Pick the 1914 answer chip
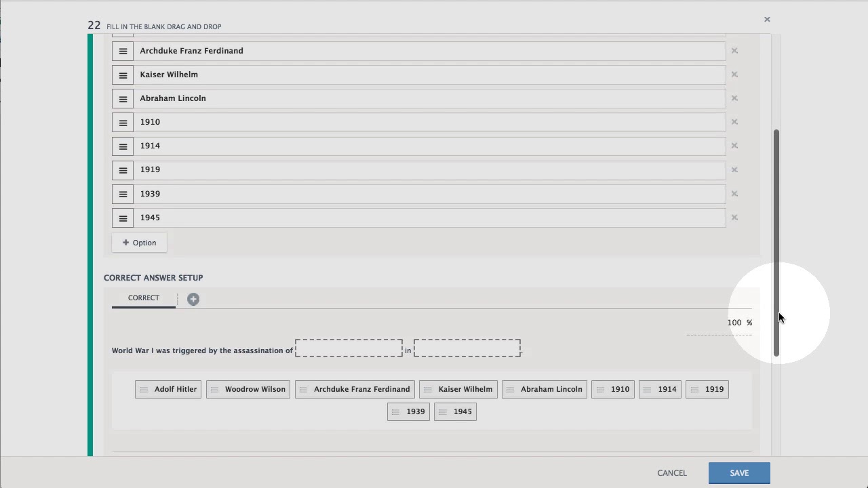868x488 pixels. pos(660,389)
